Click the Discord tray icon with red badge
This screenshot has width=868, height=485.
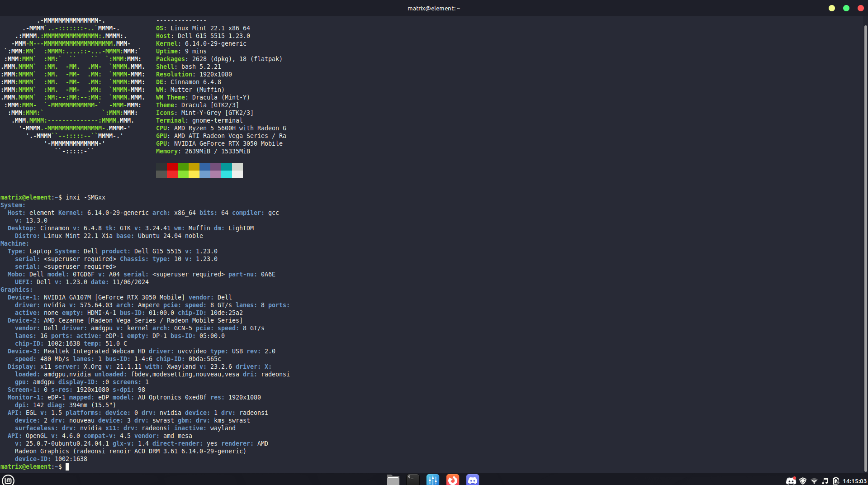[x=791, y=481]
